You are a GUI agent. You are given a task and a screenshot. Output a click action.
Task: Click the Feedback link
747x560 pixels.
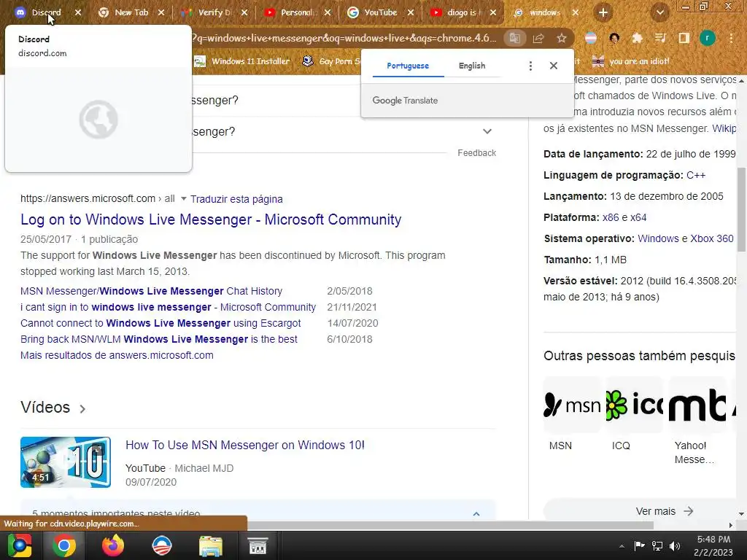coord(476,153)
